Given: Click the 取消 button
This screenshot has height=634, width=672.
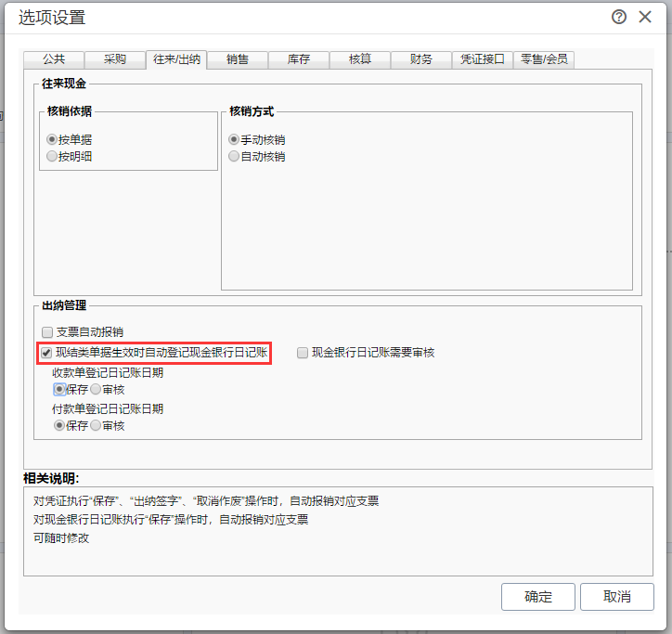Looking at the screenshot, I should click(x=616, y=596).
